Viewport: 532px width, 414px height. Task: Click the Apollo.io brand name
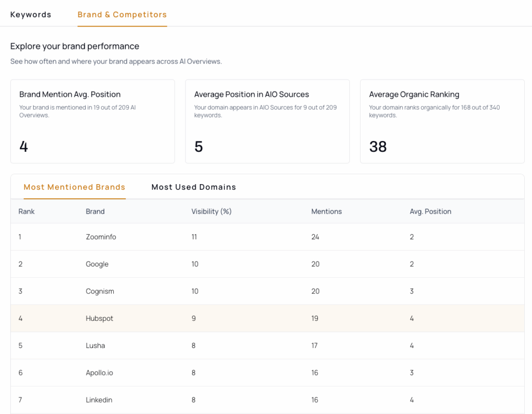pyautogui.click(x=99, y=373)
